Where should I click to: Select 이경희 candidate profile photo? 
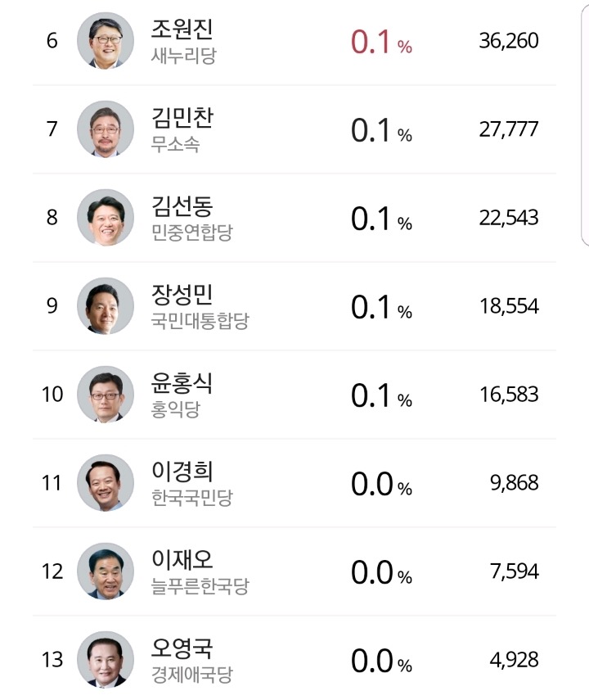coord(106,482)
